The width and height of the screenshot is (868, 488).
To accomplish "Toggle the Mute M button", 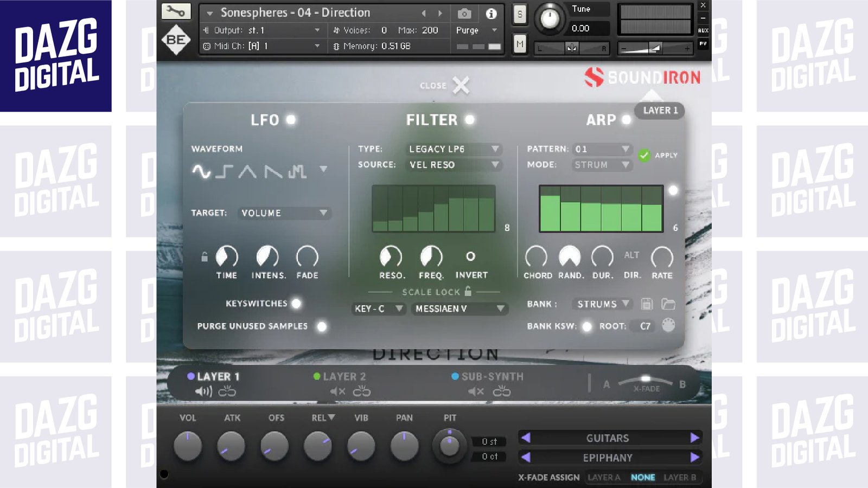I will coord(520,44).
